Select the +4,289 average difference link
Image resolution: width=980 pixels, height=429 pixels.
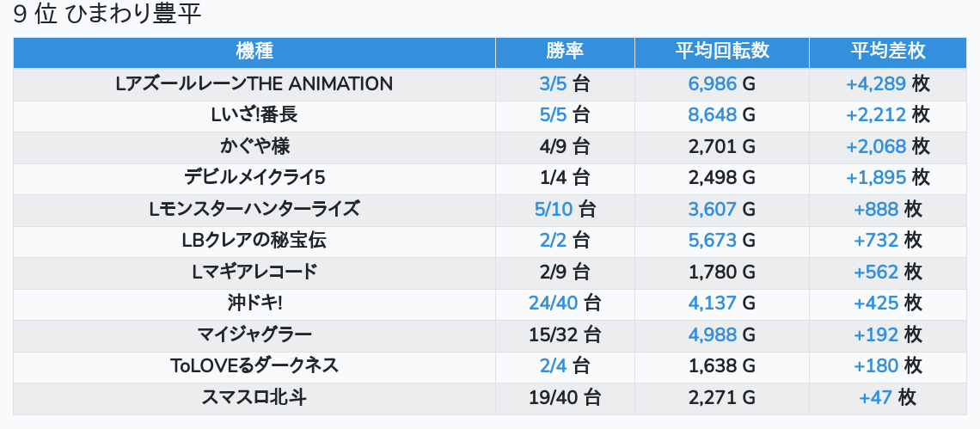click(x=876, y=84)
